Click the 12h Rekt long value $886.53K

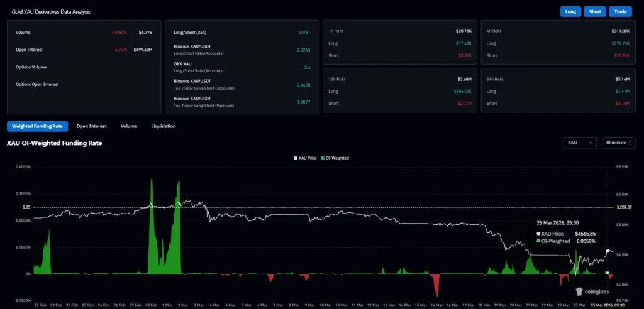[462, 92]
